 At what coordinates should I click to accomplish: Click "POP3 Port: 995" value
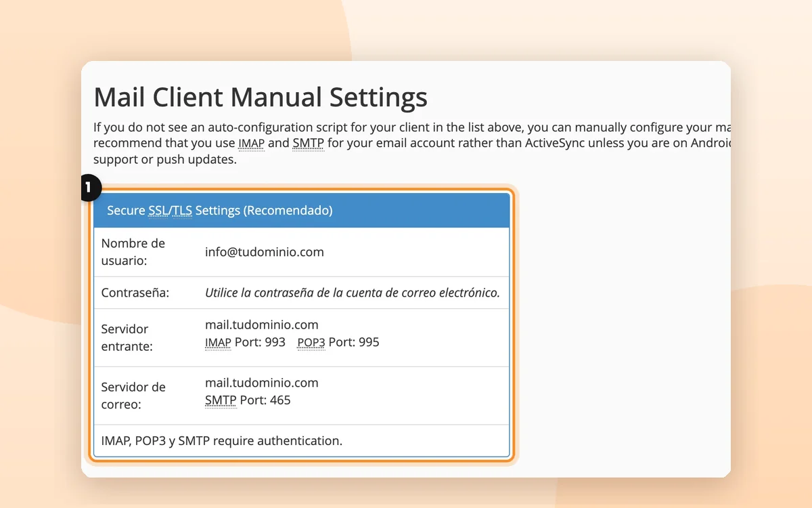pyautogui.click(x=338, y=343)
